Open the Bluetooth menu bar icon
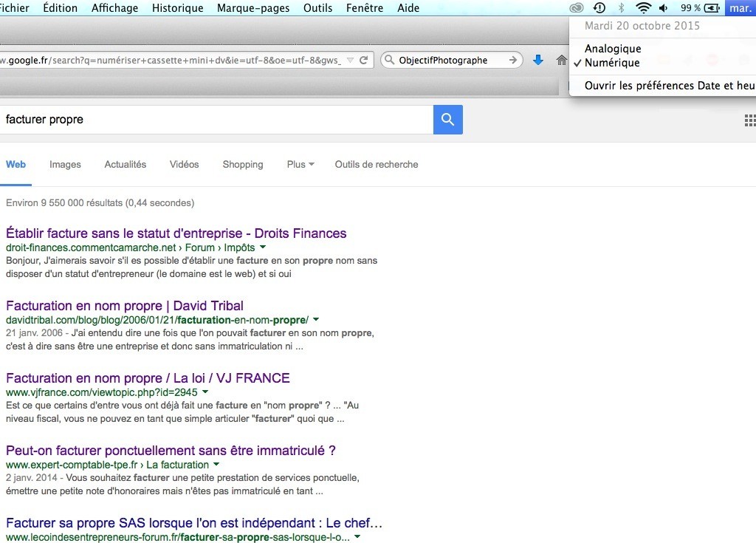This screenshot has width=756, height=543. point(621,7)
